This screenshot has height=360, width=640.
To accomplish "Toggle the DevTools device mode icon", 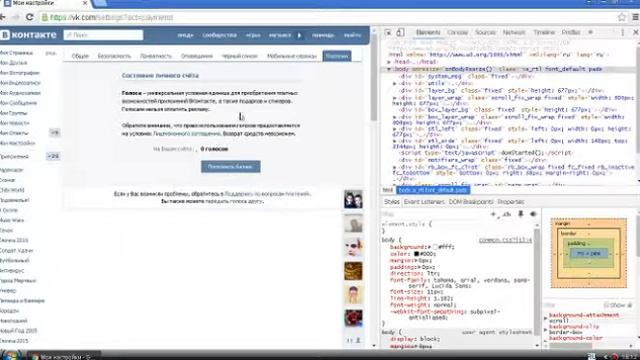I will (400, 32).
